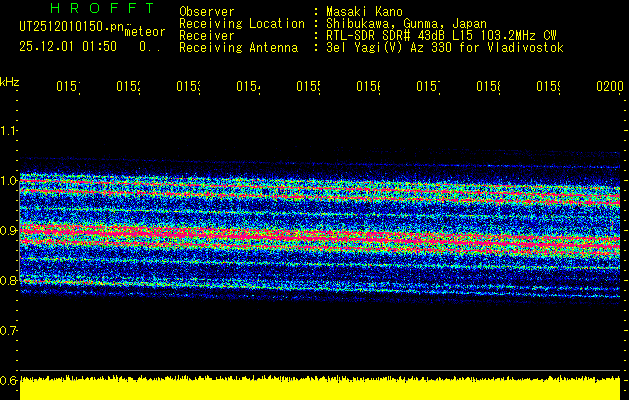Select the UT2512010150 file name label
This screenshot has height=400, width=629.
(70, 27)
